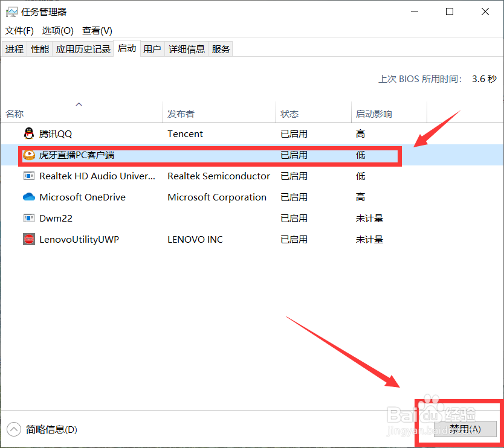Click the LENOVO INC publisher cell

pyautogui.click(x=195, y=240)
